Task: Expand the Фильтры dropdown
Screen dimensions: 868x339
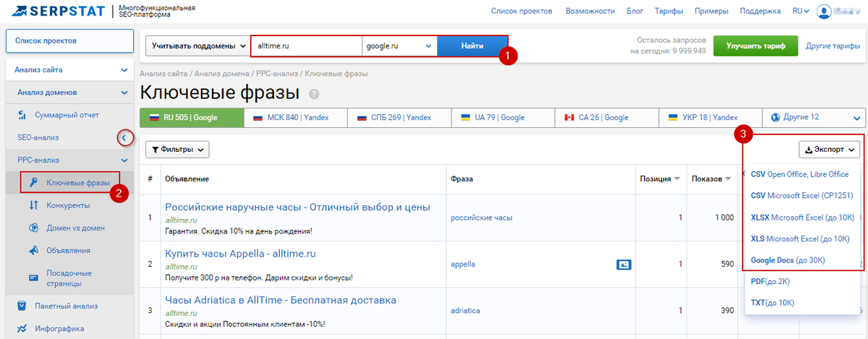Action: pos(177,150)
